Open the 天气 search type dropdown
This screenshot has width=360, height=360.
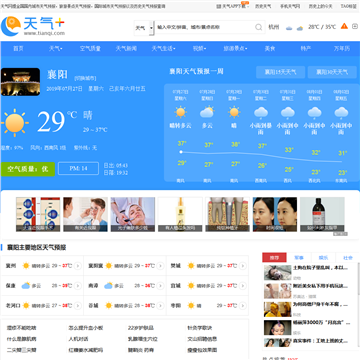(144, 28)
